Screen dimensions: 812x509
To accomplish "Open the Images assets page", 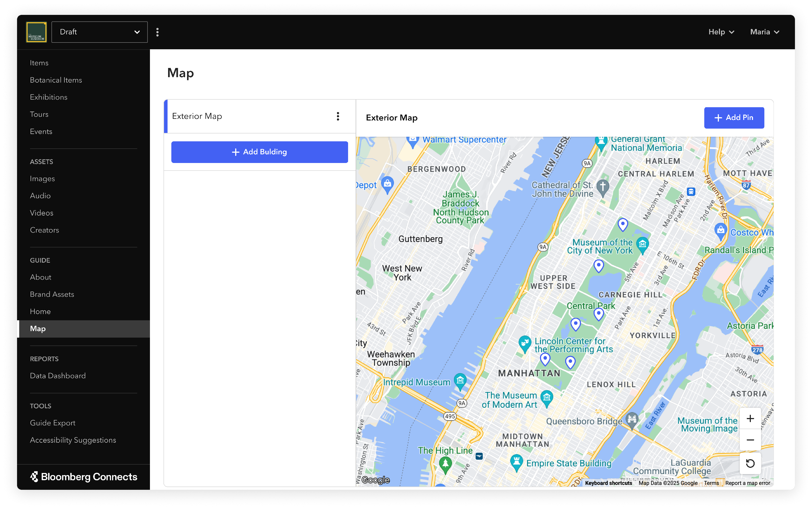I will click(x=42, y=179).
